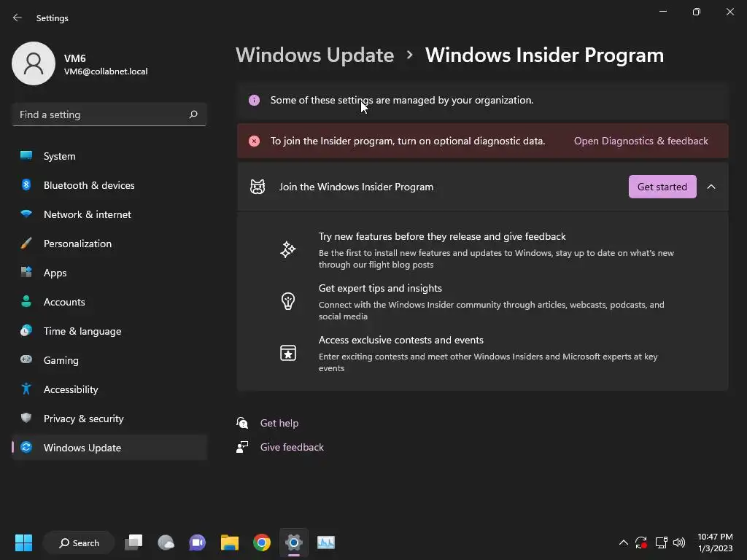This screenshot has width=747, height=560.
Task: Open the Windows Start menu
Action: tap(23, 542)
